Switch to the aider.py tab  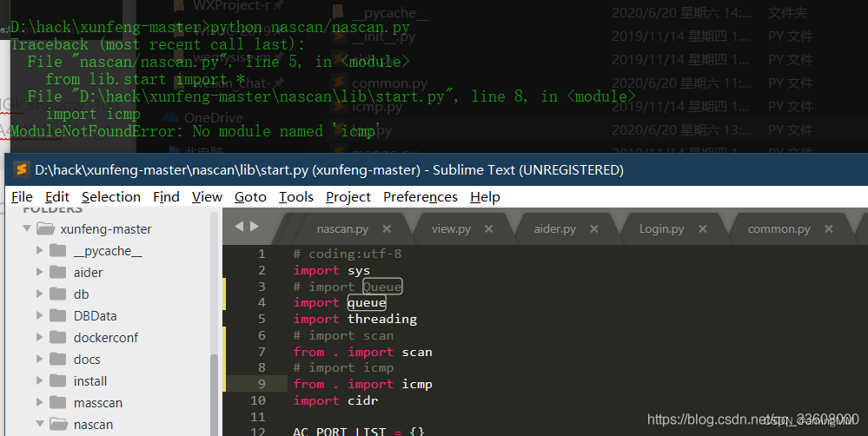(x=554, y=229)
